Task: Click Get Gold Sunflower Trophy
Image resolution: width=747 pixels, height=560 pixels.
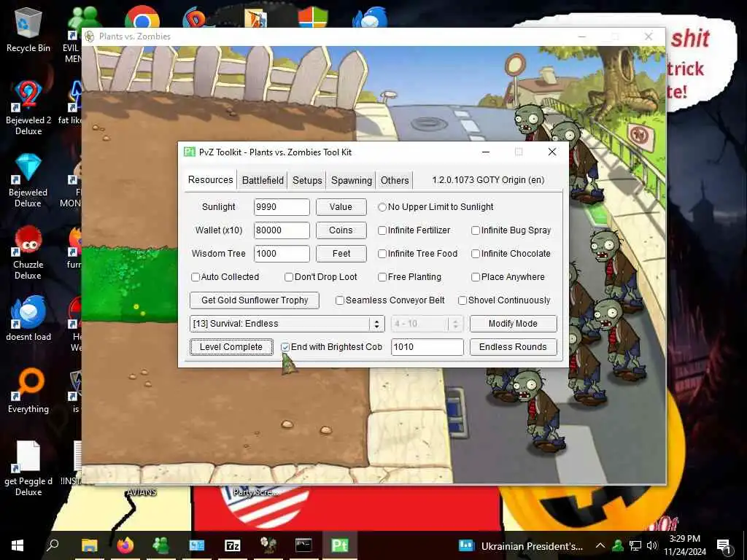Action: click(255, 300)
